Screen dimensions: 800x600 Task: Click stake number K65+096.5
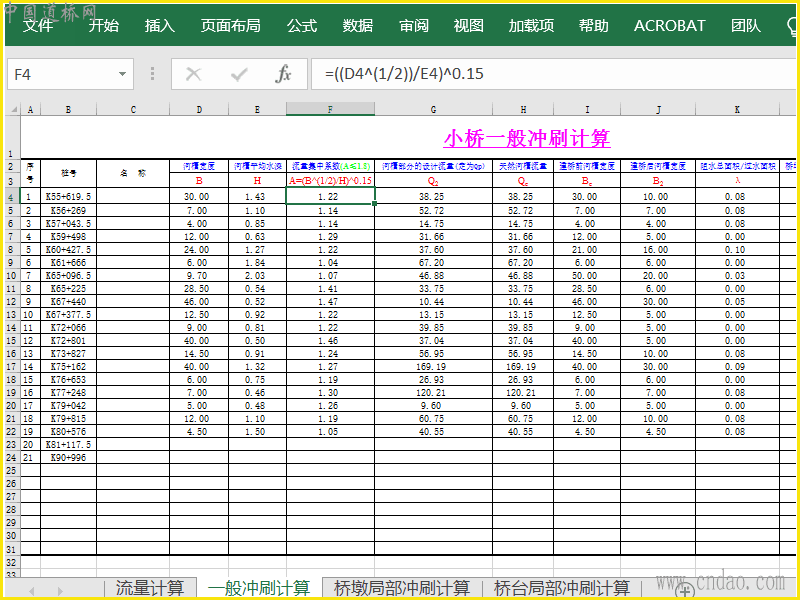click(x=68, y=276)
